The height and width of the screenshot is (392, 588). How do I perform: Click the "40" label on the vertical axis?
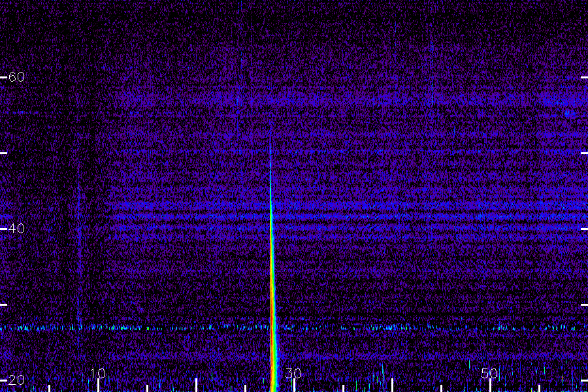click(16, 228)
